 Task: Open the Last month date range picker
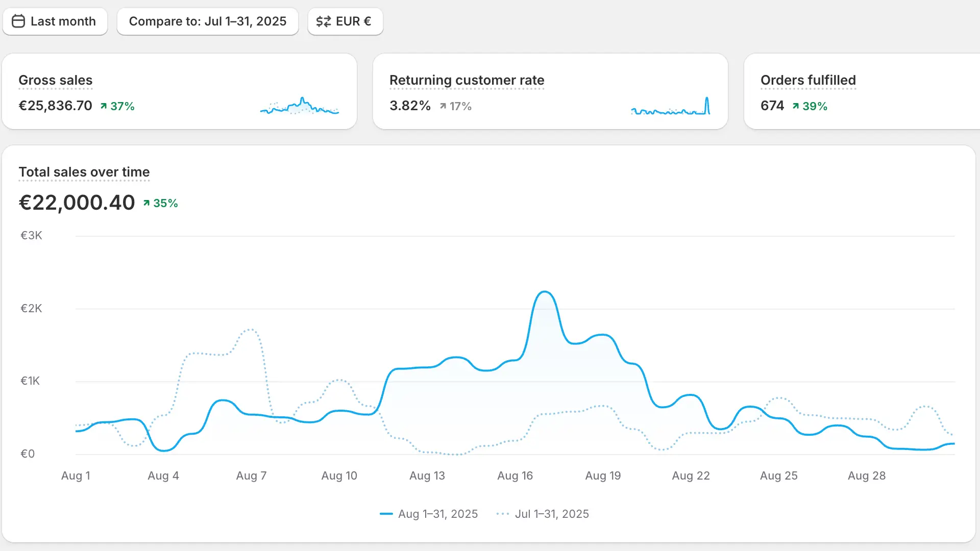pos(55,21)
